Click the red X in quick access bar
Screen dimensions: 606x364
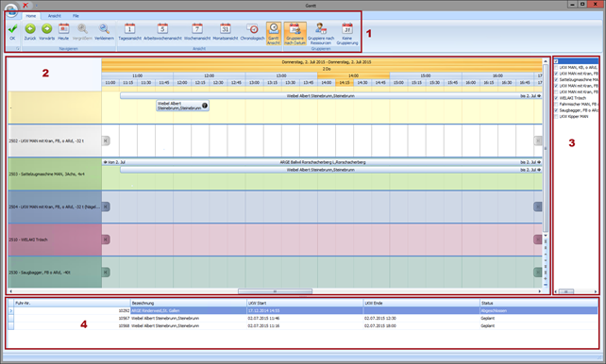pos(25,5)
